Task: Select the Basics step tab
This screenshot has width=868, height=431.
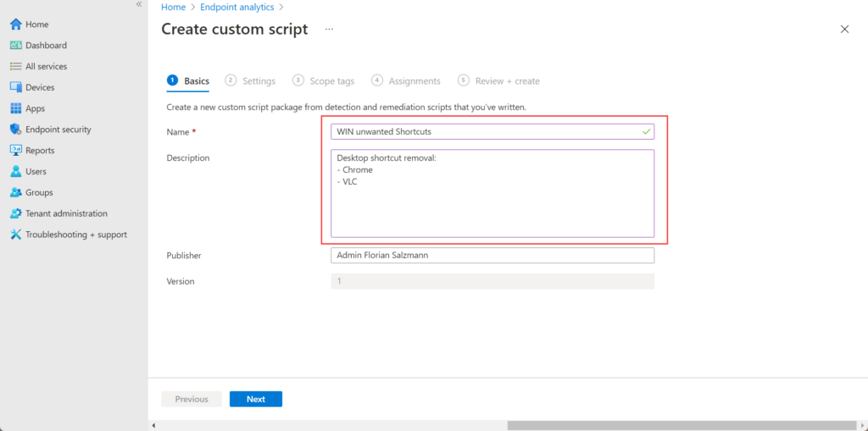Action: (x=188, y=80)
